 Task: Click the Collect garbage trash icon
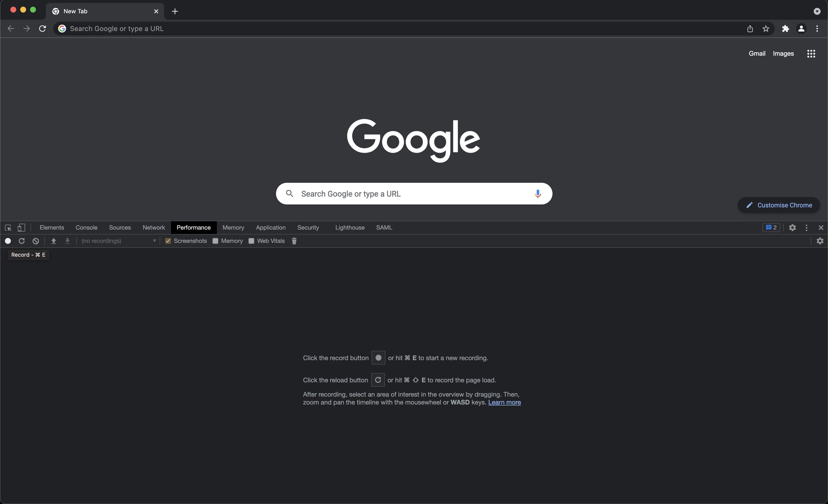[x=294, y=241]
